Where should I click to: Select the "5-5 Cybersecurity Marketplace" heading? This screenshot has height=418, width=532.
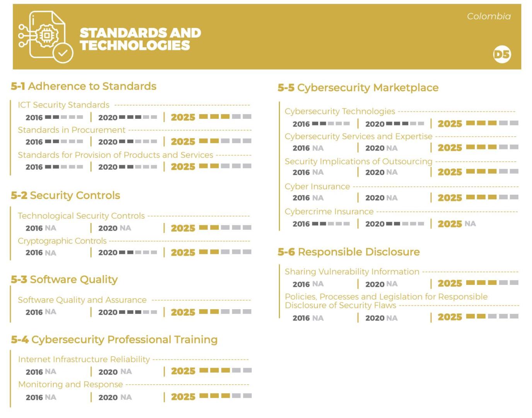358,88
